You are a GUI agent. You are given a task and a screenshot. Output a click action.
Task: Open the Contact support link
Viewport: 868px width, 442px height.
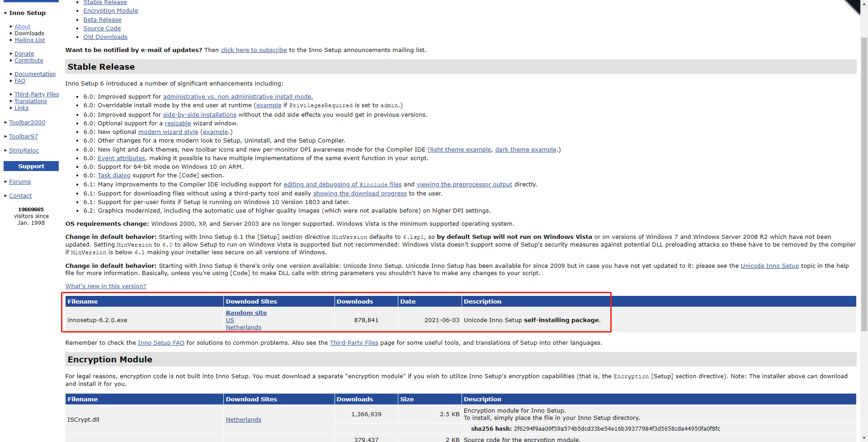click(x=20, y=196)
